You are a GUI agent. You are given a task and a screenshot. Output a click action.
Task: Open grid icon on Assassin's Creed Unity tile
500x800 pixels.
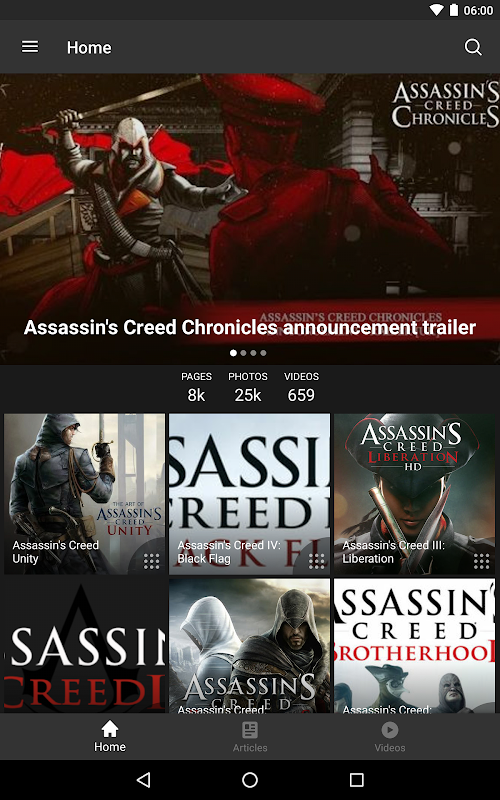coord(152,561)
